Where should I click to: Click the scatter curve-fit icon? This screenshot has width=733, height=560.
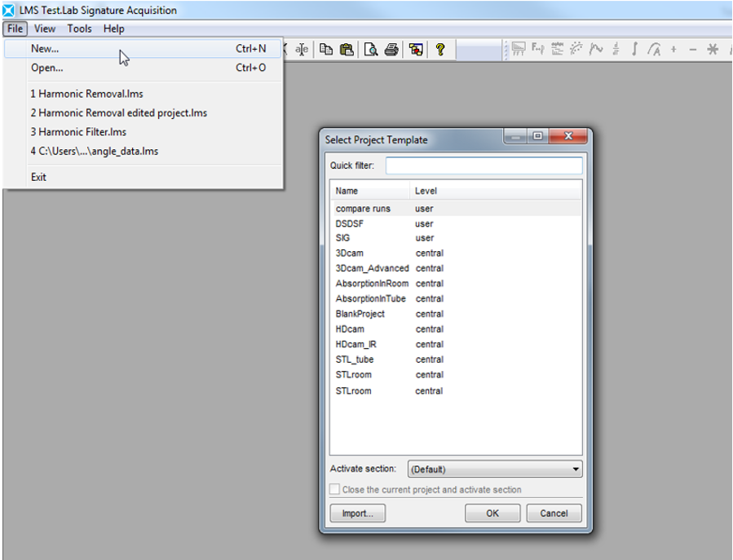coord(576,49)
